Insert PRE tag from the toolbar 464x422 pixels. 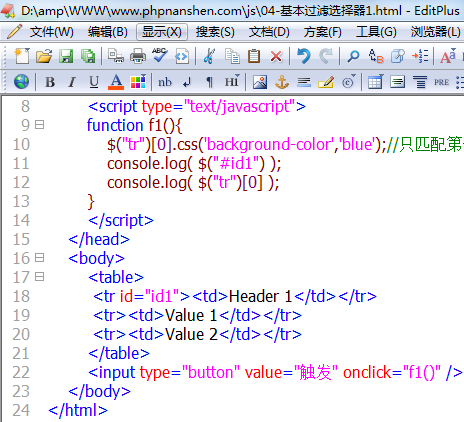[x=441, y=82]
